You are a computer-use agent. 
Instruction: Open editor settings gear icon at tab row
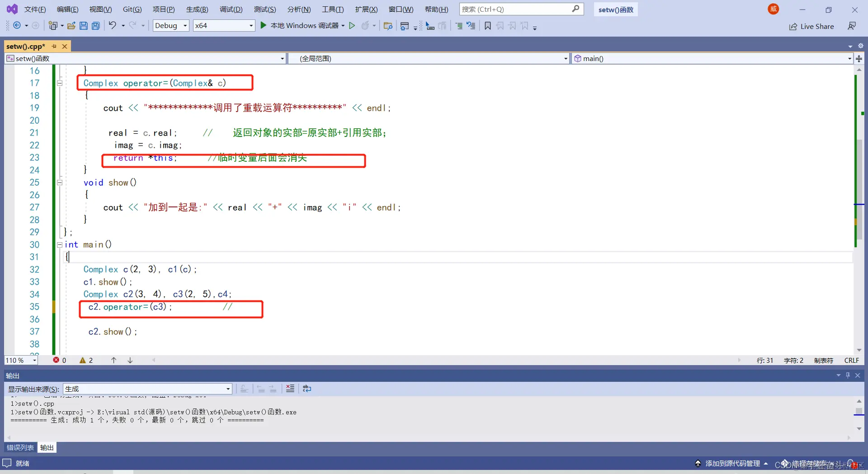coord(861,46)
